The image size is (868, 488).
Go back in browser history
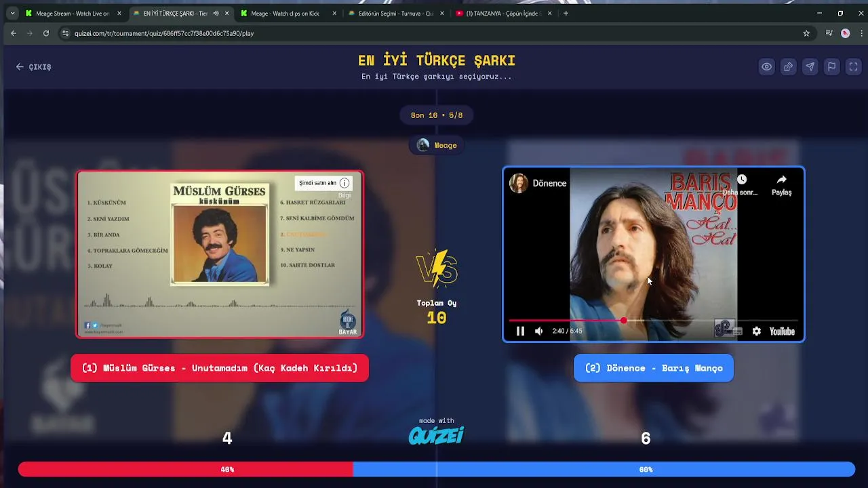click(x=14, y=33)
